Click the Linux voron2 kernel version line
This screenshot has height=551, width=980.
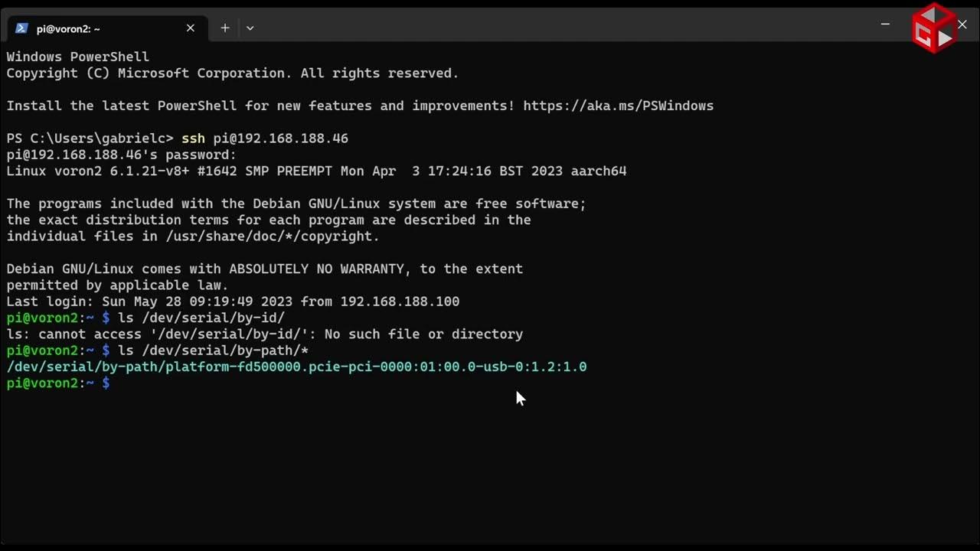pos(316,171)
